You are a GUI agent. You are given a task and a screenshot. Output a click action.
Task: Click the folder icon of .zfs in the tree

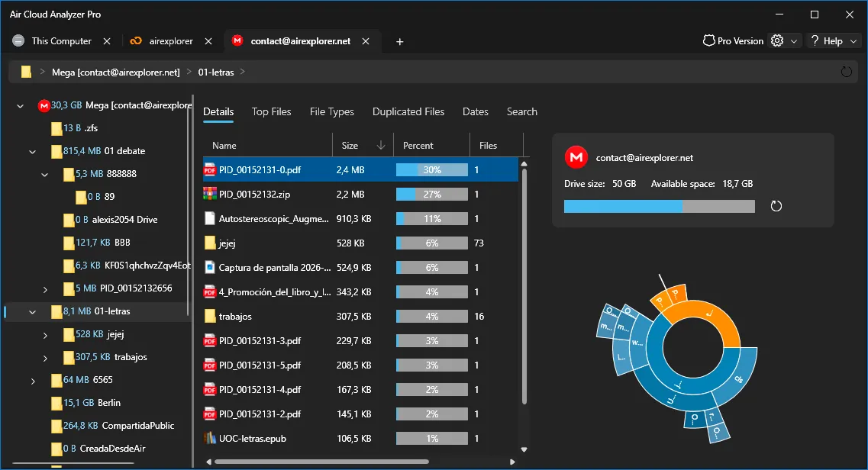(56, 128)
